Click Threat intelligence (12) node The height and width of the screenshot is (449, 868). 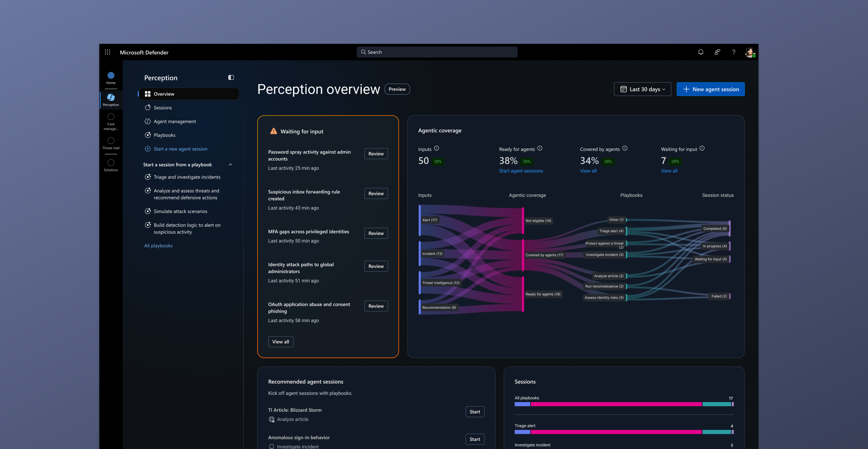441,283
